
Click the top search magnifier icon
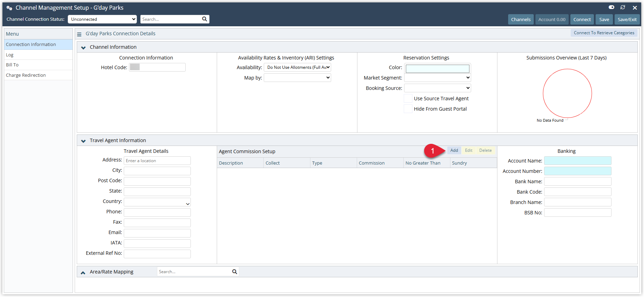tap(205, 19)
